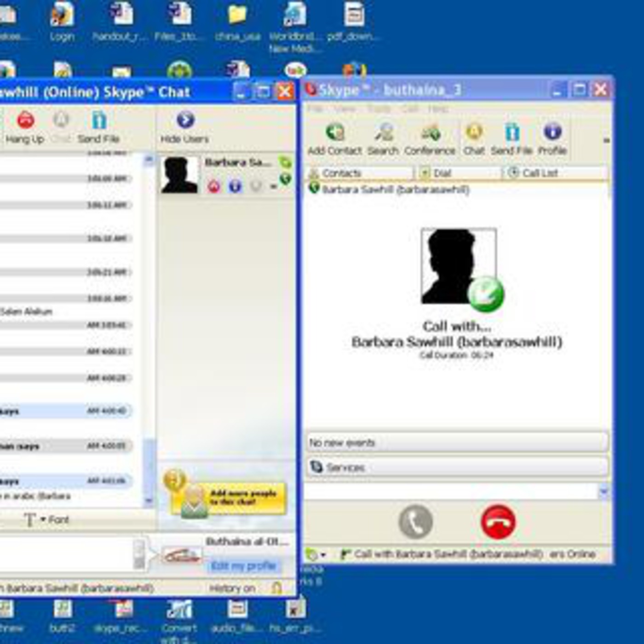The image size is (644, 644).
Task: Click the gray call button at bottom of Skype
Action: coord(415,522)
